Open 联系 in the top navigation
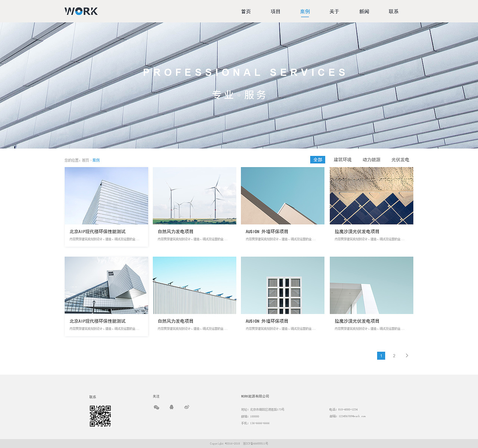 click(394, 12)
